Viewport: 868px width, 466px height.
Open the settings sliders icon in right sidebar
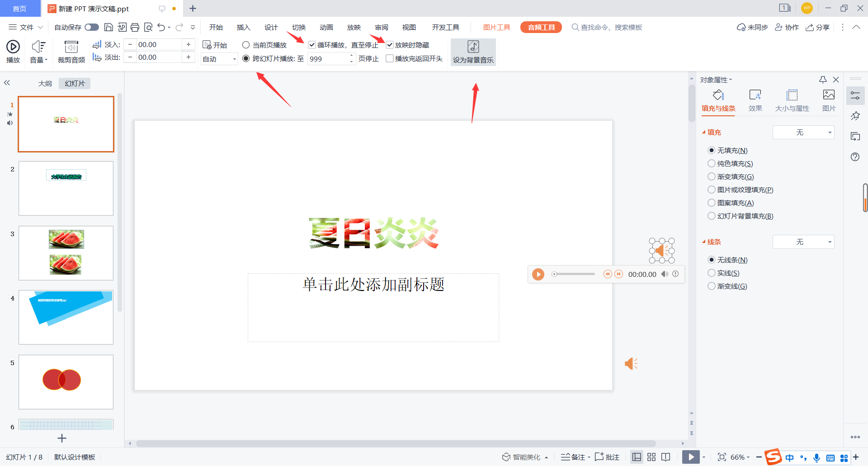click(855, 95)
